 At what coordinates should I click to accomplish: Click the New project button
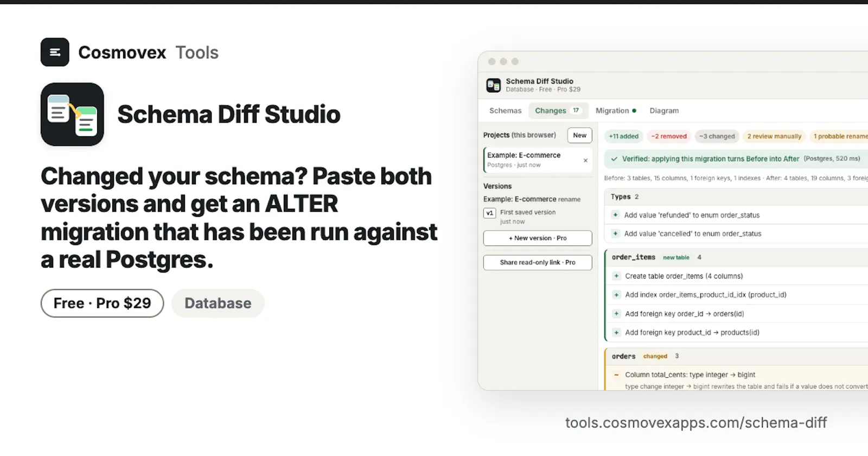[579, 135]
